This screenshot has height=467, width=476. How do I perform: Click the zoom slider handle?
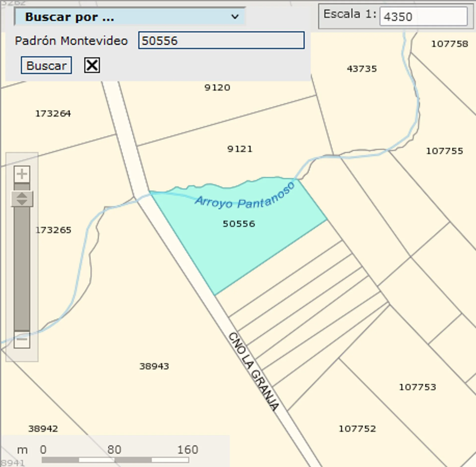click(x=22, y=199)
